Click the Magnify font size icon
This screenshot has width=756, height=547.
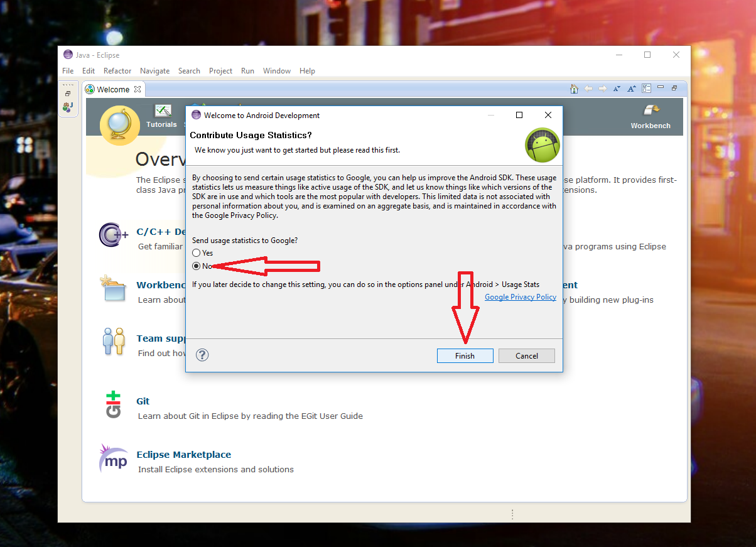[x=632, y=89]
